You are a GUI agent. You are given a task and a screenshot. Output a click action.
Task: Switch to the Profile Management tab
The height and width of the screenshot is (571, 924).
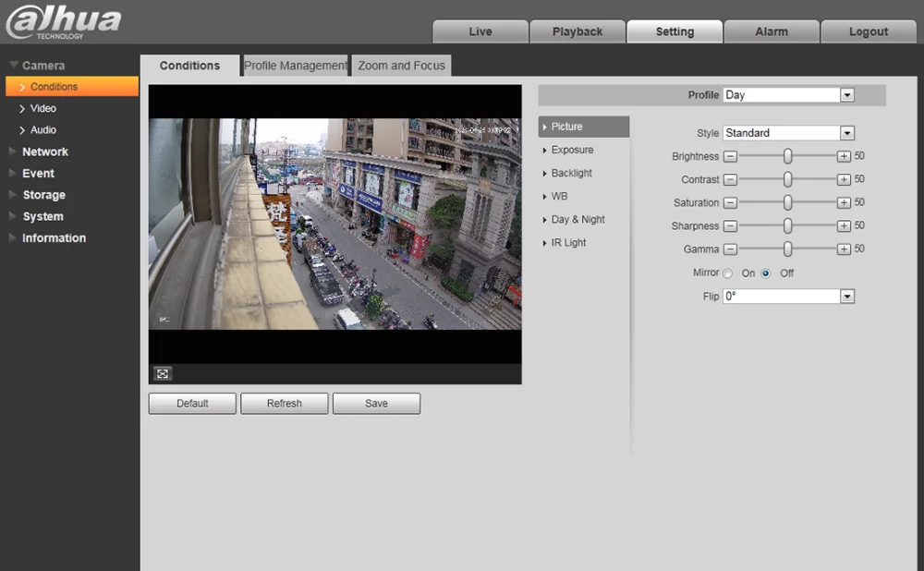point(295,66)
